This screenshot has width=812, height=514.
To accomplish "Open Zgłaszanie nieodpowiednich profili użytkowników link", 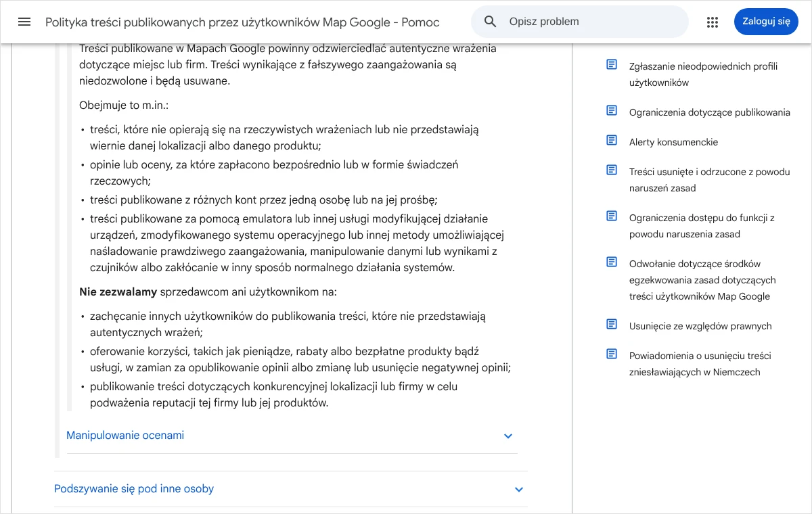I will point(703,74).
